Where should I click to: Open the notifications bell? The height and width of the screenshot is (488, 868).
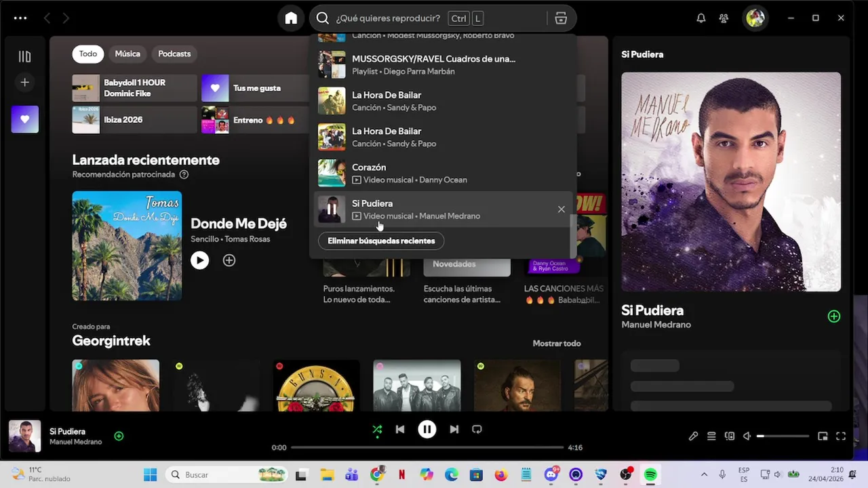coord(701,18)
